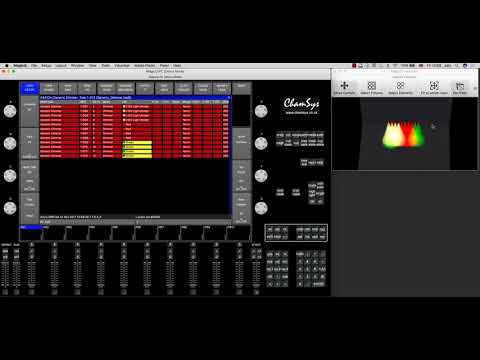Click first yellow highlighted cell in Patch table
The image size is (480, 360).
(x=137, y=143)
